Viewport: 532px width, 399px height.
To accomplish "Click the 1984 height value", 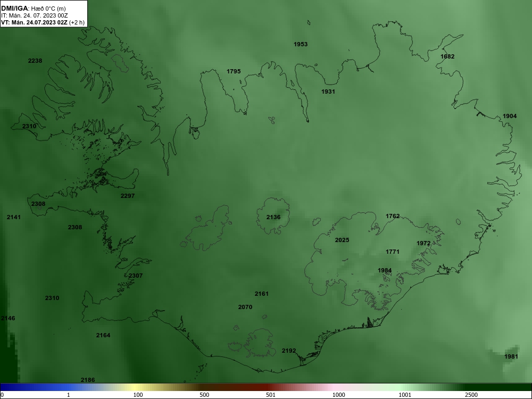I will click(x=385, y=270).
